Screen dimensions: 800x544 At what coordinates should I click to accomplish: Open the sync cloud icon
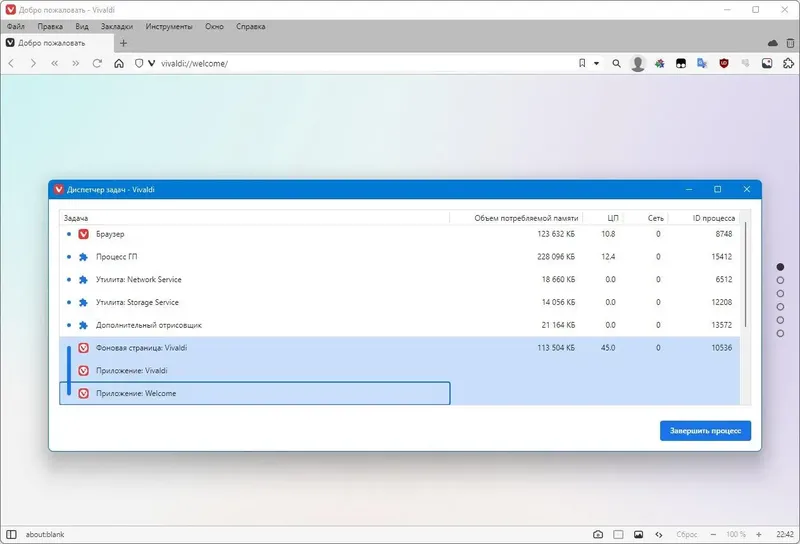pos(772,43)
